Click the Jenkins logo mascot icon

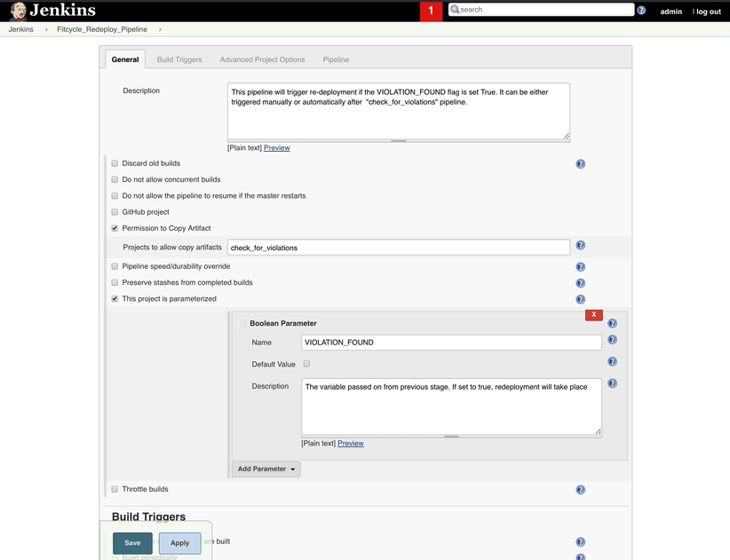(x=18, y=12)
